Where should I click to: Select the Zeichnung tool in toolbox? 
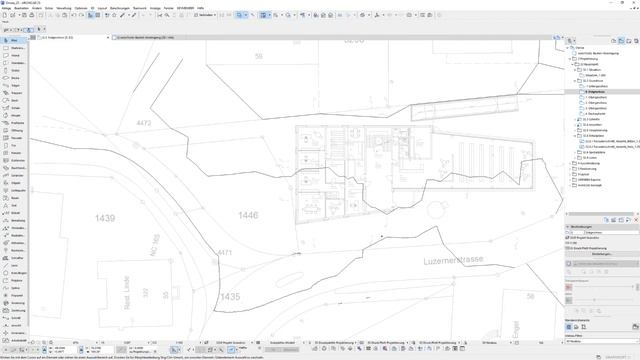(13, 311)
